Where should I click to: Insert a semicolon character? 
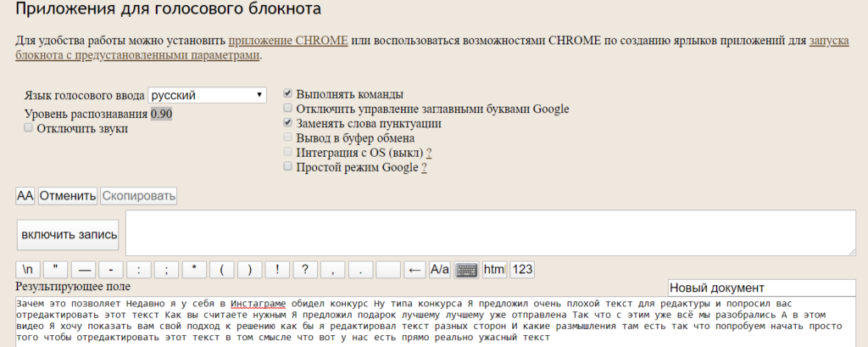(167, 270)
